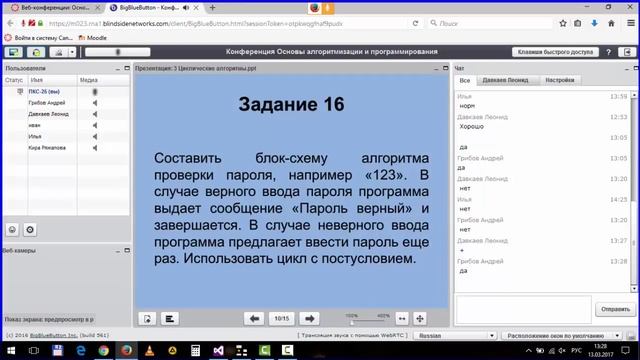Open VLC from the taskbar

click(150, 350)
